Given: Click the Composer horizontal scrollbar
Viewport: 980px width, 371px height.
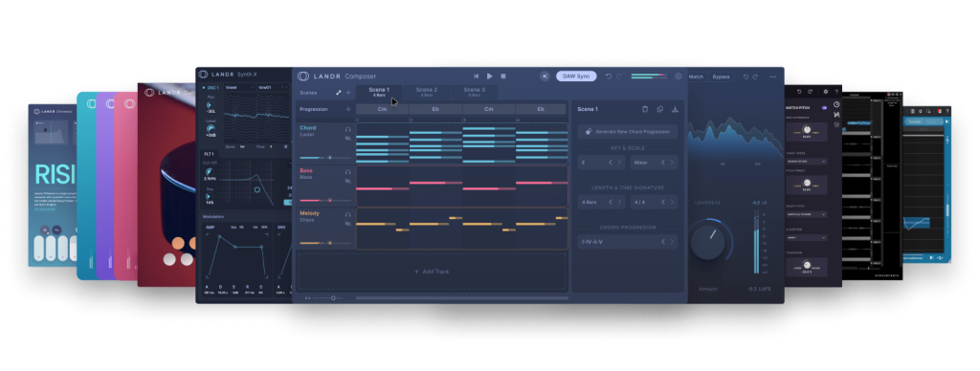Looking at the screenshot, I should [x=461, y=298].
